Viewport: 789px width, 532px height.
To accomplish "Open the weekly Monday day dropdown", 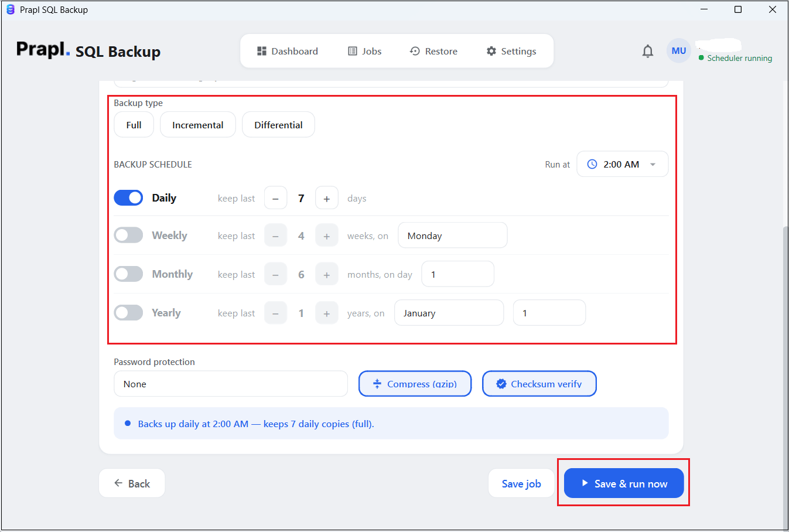I will 453,236.
